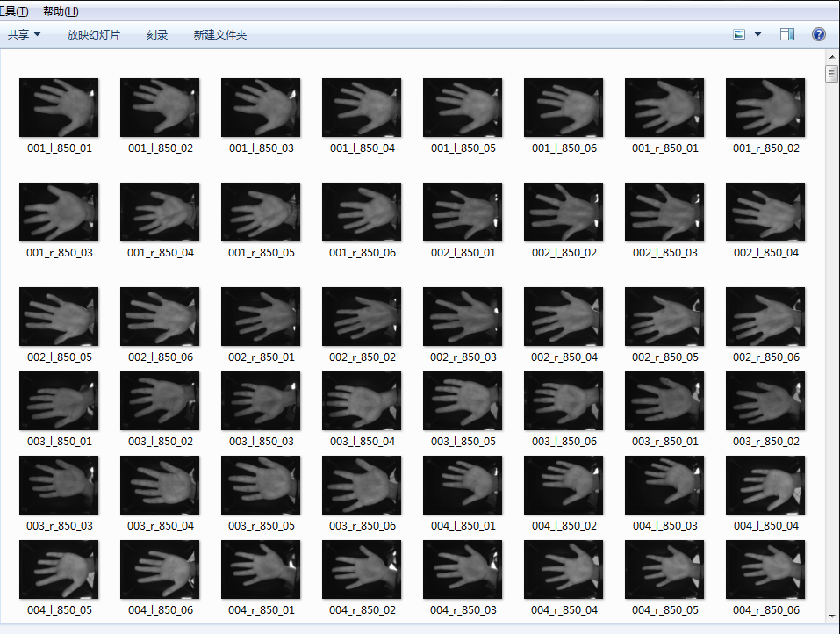
Task: Select thumbnail 003_r_850_05
Action: [261, 485]
